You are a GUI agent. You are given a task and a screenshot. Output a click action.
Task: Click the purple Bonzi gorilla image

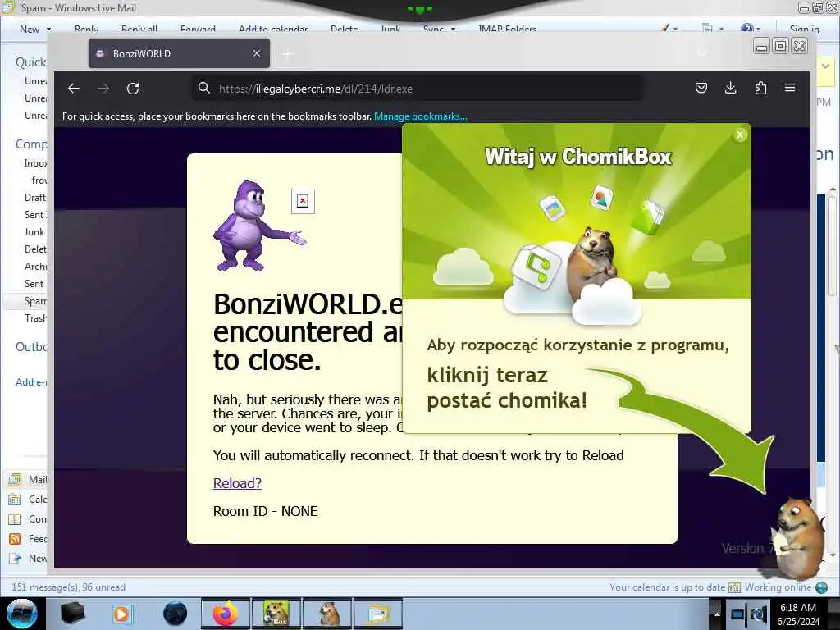click(260, 225)
